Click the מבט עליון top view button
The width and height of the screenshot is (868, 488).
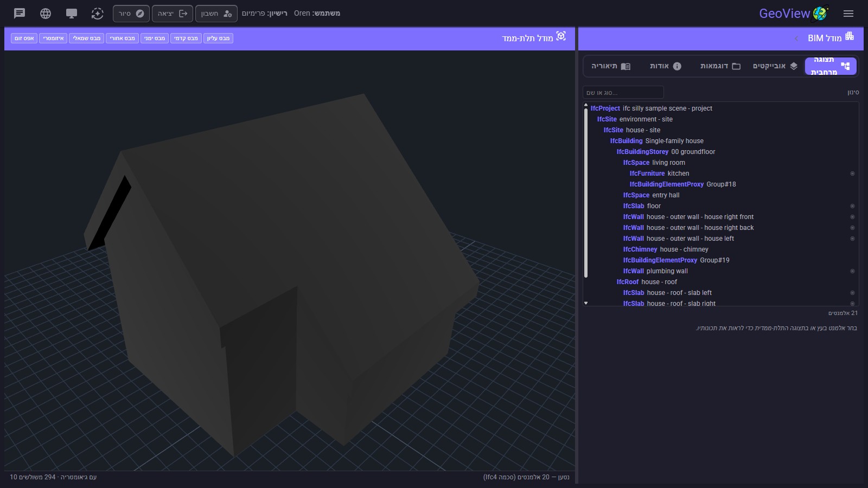tap(218, 38)
